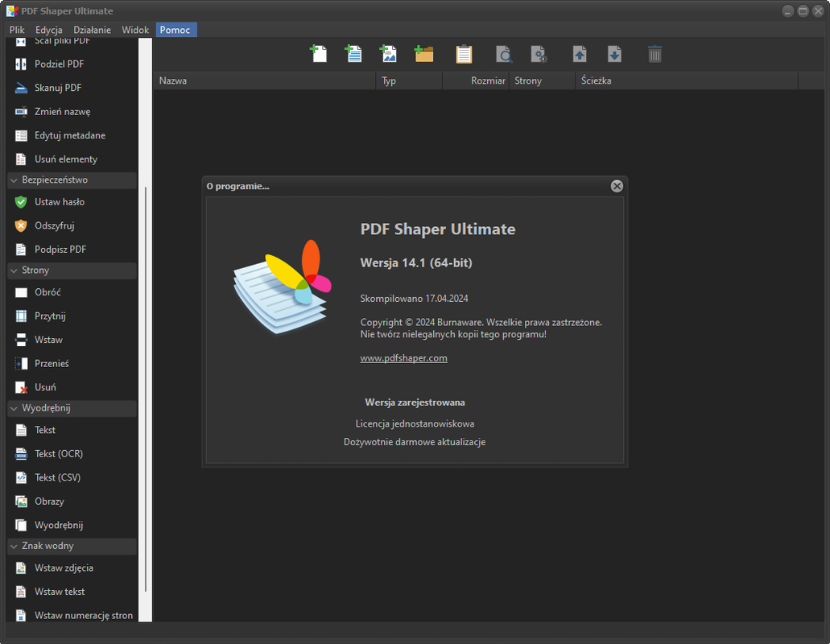Click the orange shield Odszyfruj icon
Screen dimensions: 830x644
[x=21, y=226]
